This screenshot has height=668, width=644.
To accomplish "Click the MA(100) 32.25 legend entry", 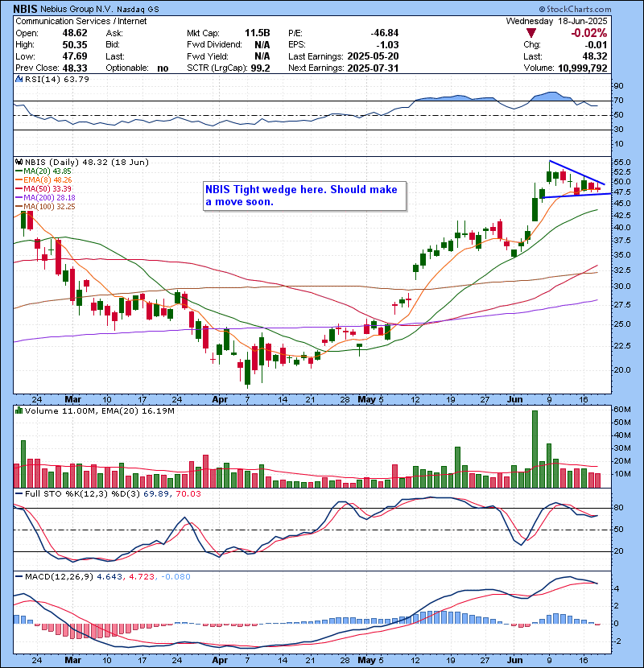I will pos(45,207).
